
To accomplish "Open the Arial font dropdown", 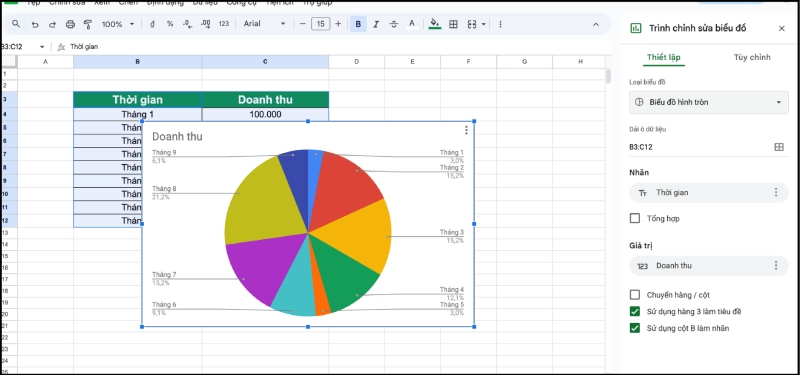I will (264, 24).
